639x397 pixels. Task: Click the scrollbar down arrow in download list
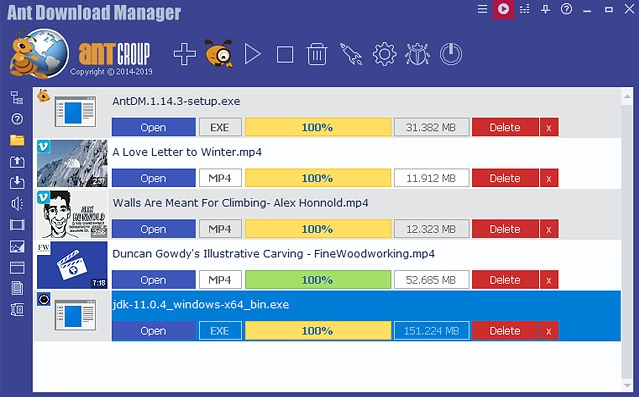click(x=627, y=385)
